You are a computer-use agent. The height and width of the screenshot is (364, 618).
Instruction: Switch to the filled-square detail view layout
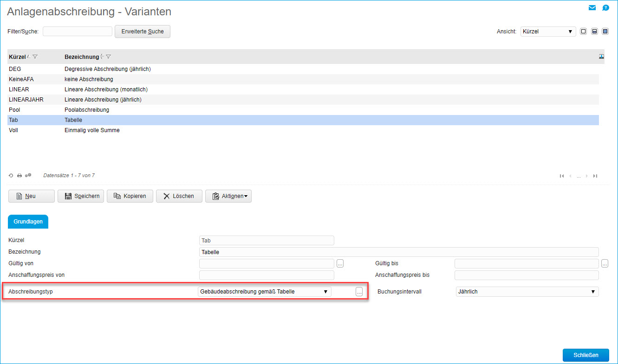[605, 32]
